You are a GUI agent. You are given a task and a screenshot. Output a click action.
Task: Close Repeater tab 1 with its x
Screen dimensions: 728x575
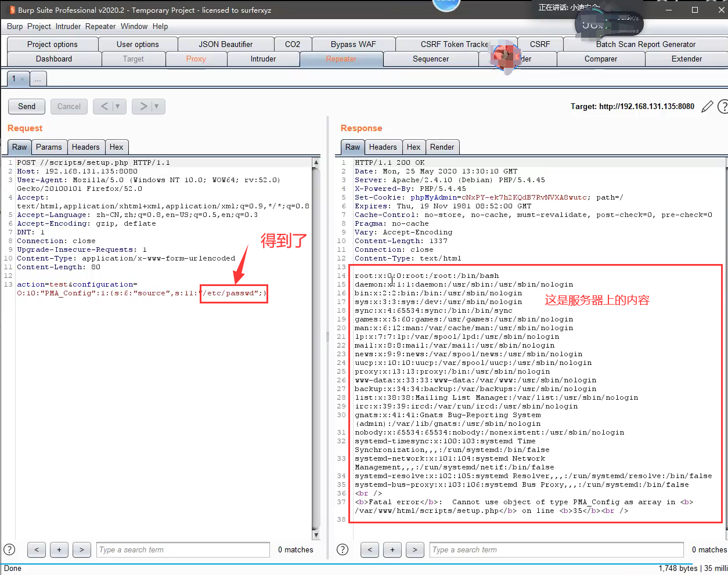pos(22,79)
